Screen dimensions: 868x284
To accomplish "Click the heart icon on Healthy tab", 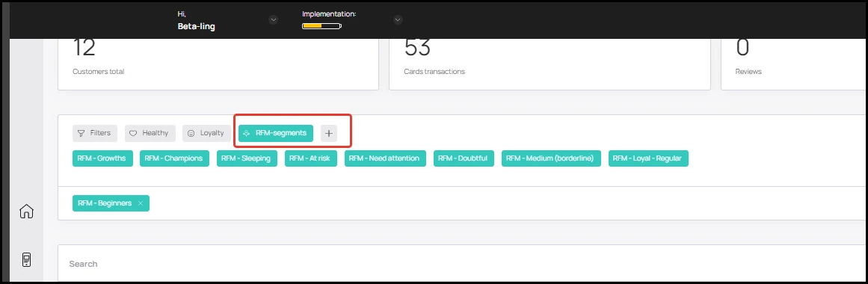I will (x=133, y=134).
